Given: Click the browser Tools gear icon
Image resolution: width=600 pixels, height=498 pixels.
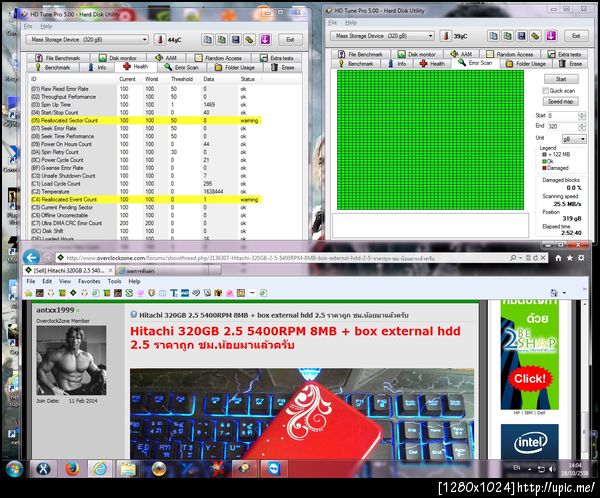Looking at the screenshot, I should click(x=581, y=258).
